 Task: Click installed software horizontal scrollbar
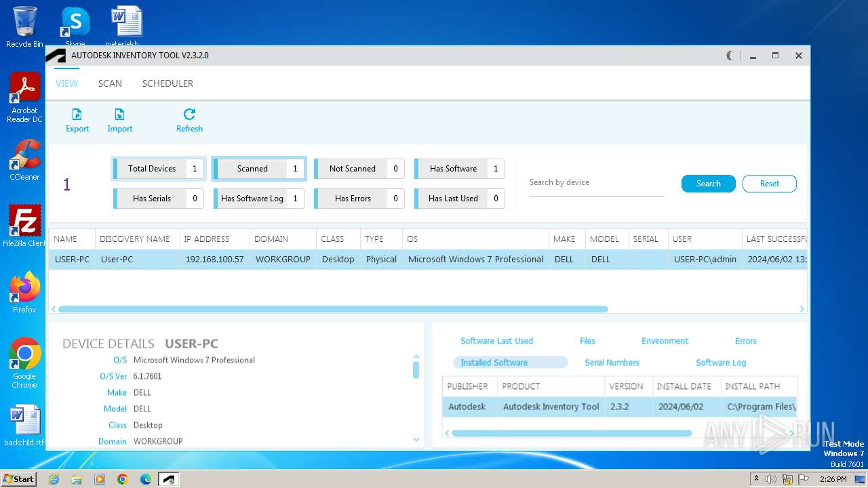click(572, 433)
